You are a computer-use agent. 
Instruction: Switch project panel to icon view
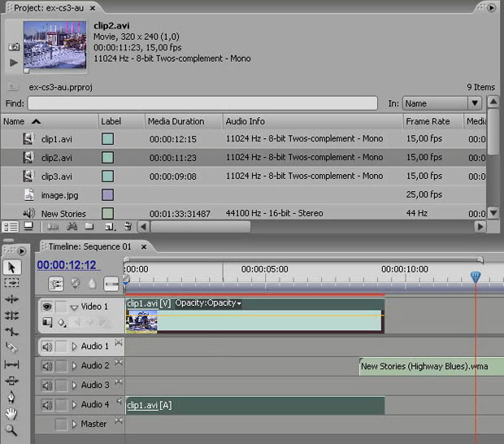pyautogui.click(x=28, y=227)
